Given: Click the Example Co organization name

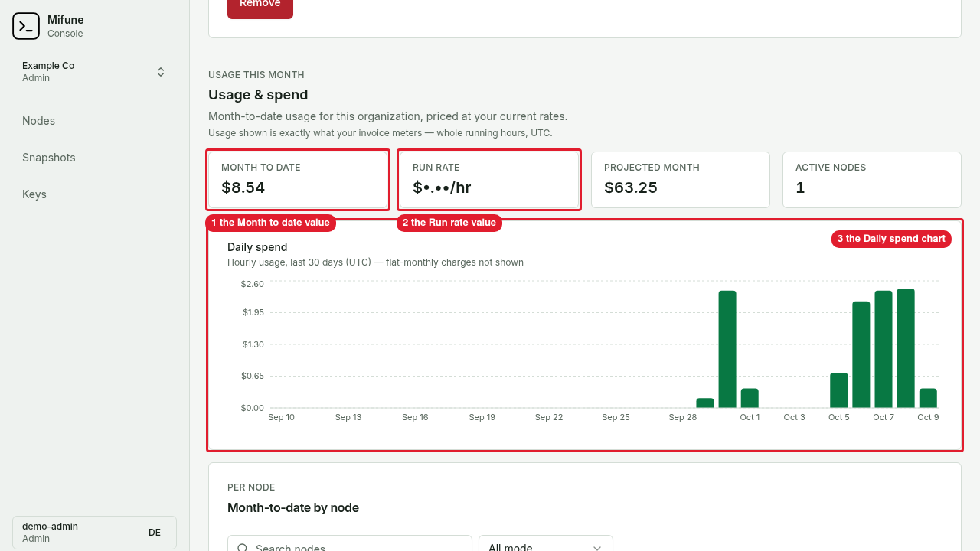Looking at the screenshot, I should click(x=48, y=66).
